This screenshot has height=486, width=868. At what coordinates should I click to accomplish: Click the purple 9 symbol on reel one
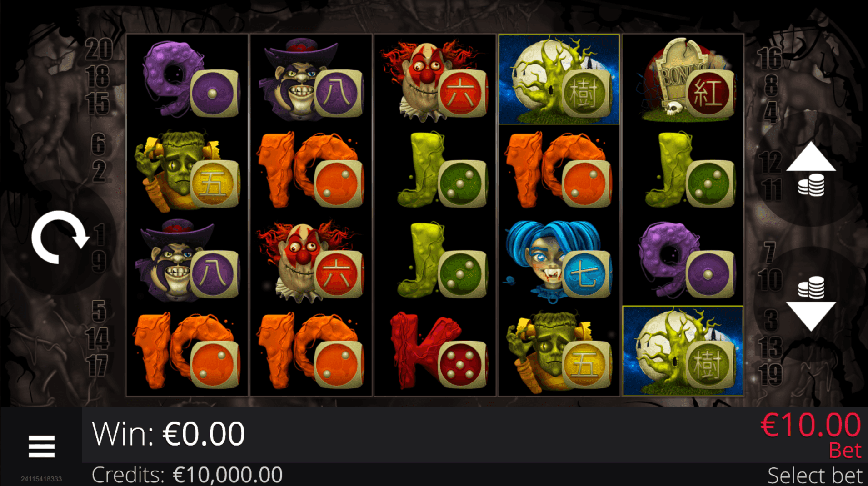(187, 79)
